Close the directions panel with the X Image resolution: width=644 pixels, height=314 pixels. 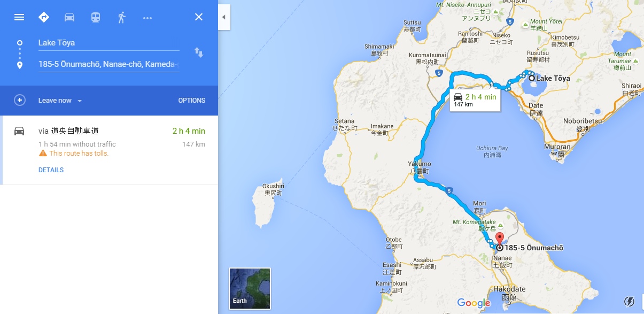coord(199,17)
